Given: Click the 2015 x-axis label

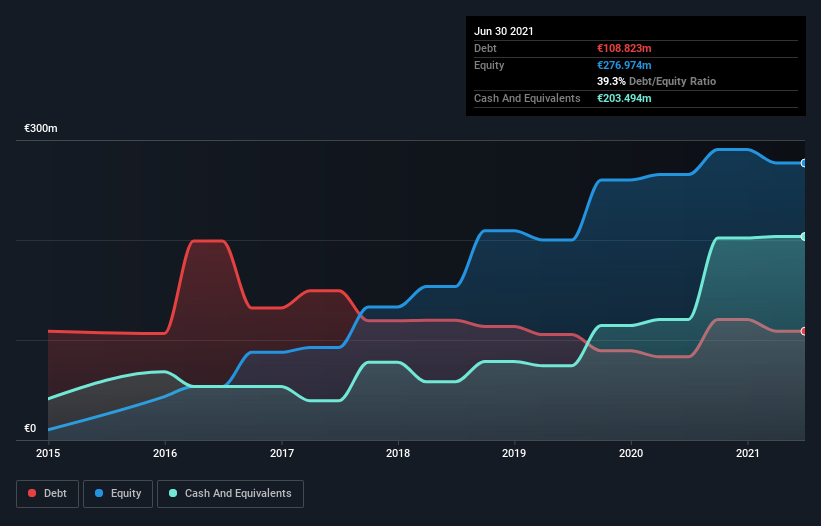Looking at the screenshot, I should [48, 453].
